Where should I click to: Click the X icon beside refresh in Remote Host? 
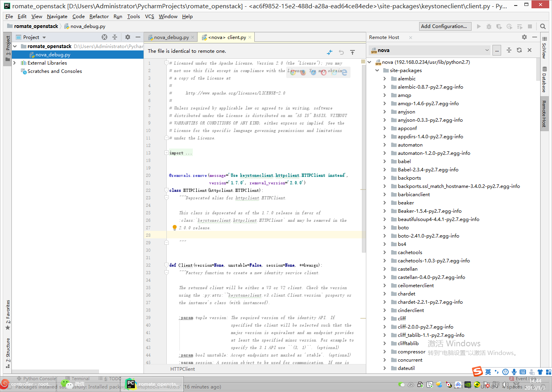[530, 50]
